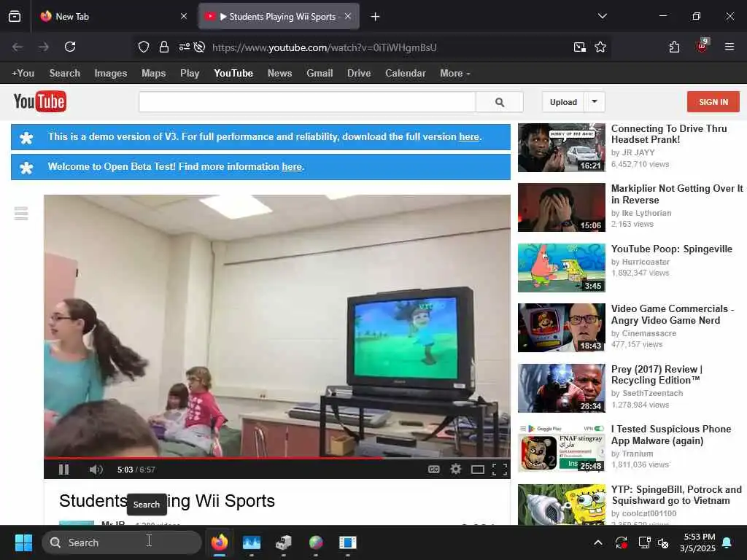
Task: Open the More dropdown in Google bar
Action: click(x=455, y=74)
